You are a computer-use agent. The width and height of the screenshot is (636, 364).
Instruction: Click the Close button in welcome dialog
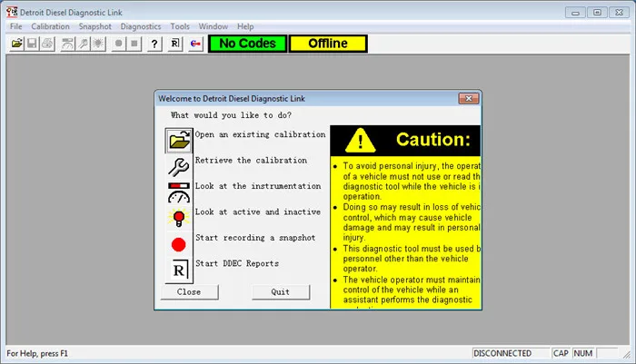coord(189,292)
